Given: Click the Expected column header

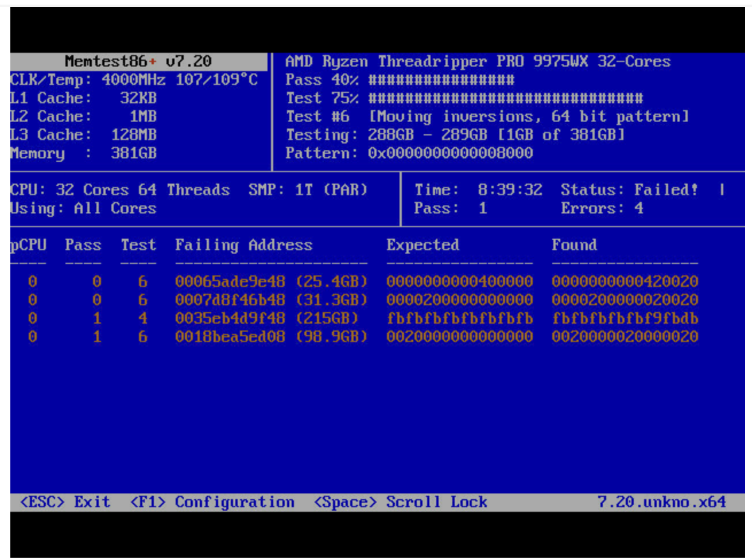Looking at the screenshot, I should 422,245.
